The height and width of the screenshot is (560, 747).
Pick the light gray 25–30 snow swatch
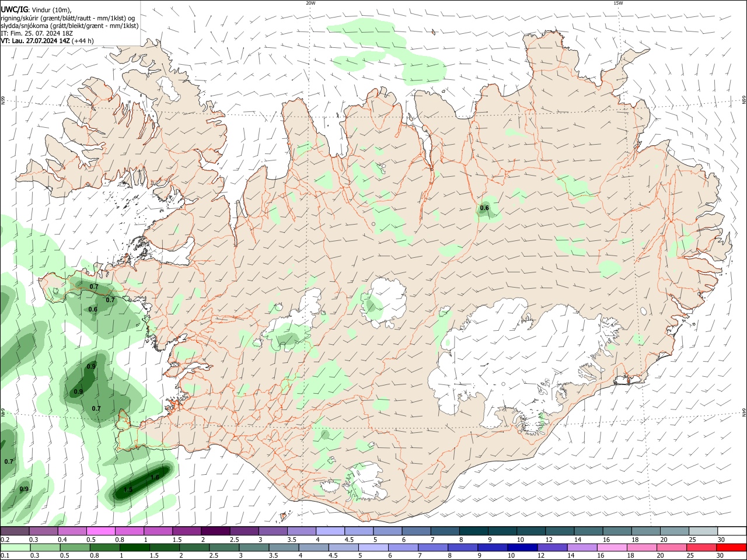703,531
